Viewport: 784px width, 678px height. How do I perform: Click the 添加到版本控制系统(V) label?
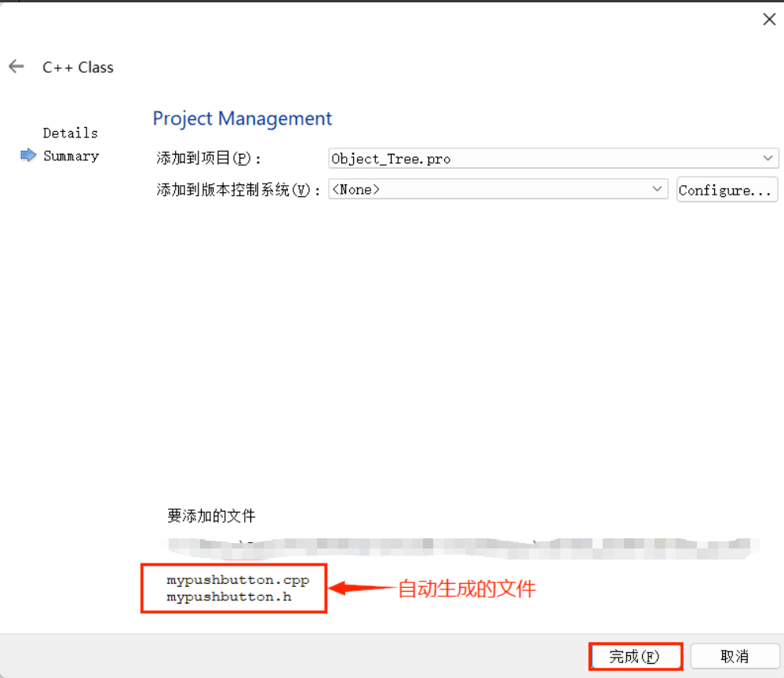point(238,190)
